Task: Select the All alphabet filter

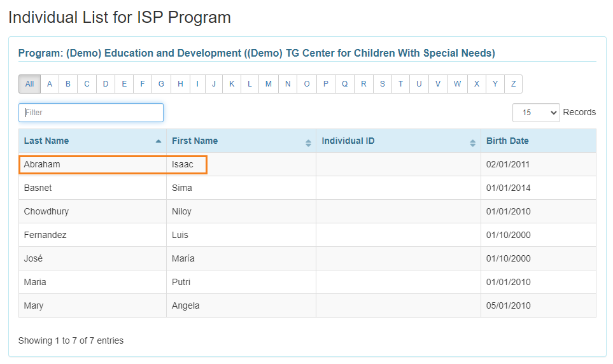Action: pyautogui.click(x=30, y=84)
